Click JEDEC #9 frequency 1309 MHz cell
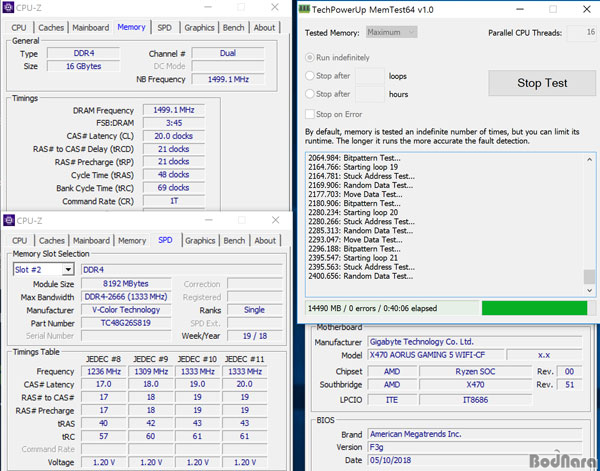The height and width of the screenshot is (471, 600). [x=151, y=372]
